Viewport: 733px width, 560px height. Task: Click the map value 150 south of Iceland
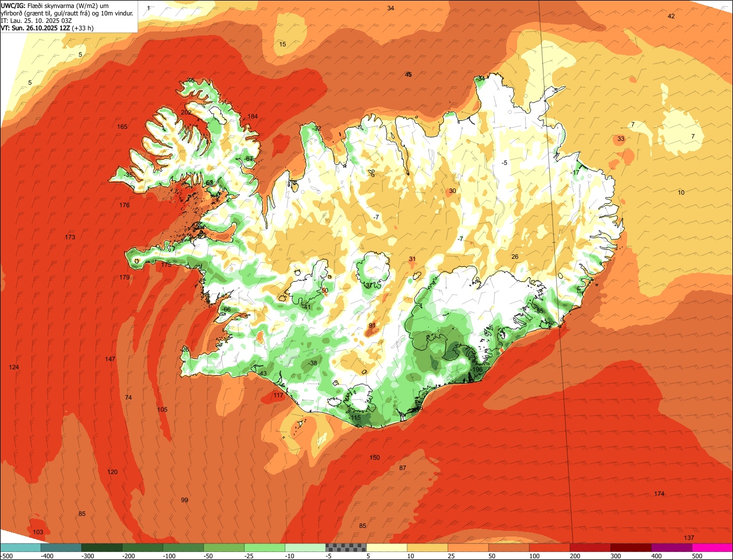375,458
